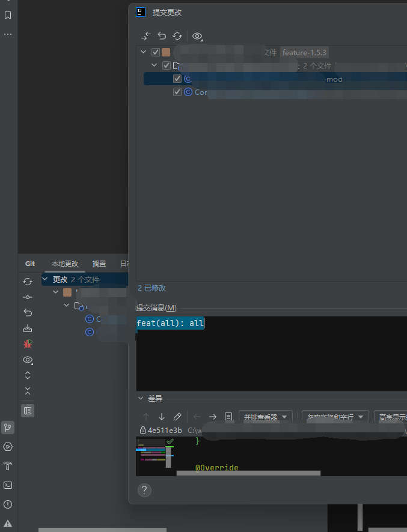The image size is (407, 532).
Task: Open the 忽略空格和空行 dropdown
Action: point(335,417)
